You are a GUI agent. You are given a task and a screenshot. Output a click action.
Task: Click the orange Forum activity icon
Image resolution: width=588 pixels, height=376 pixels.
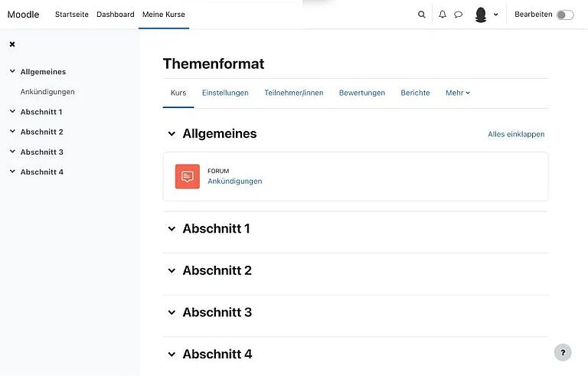(x=187, y=177)
